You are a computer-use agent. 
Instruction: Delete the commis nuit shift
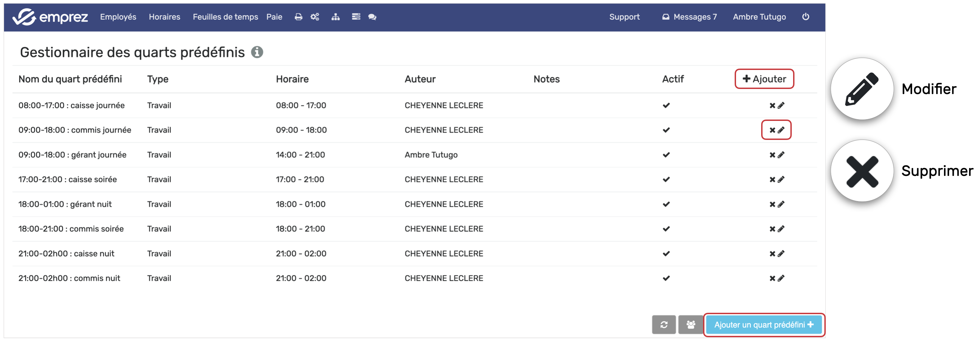(772, 278)
